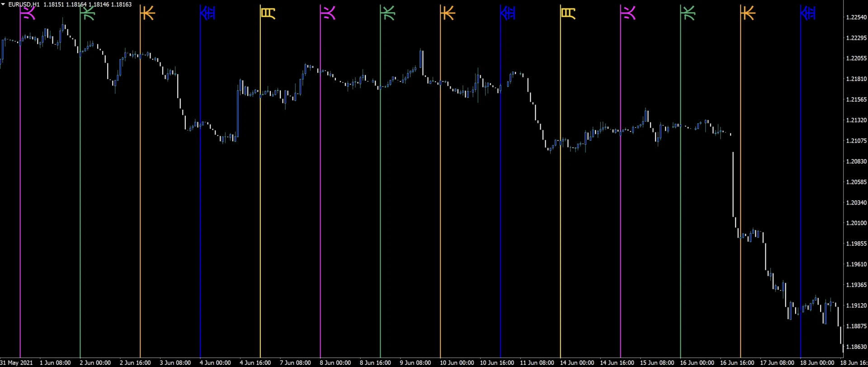
Task: Click the EURUSD,H1 symbol title text
Action: click(x=24, y=5)
